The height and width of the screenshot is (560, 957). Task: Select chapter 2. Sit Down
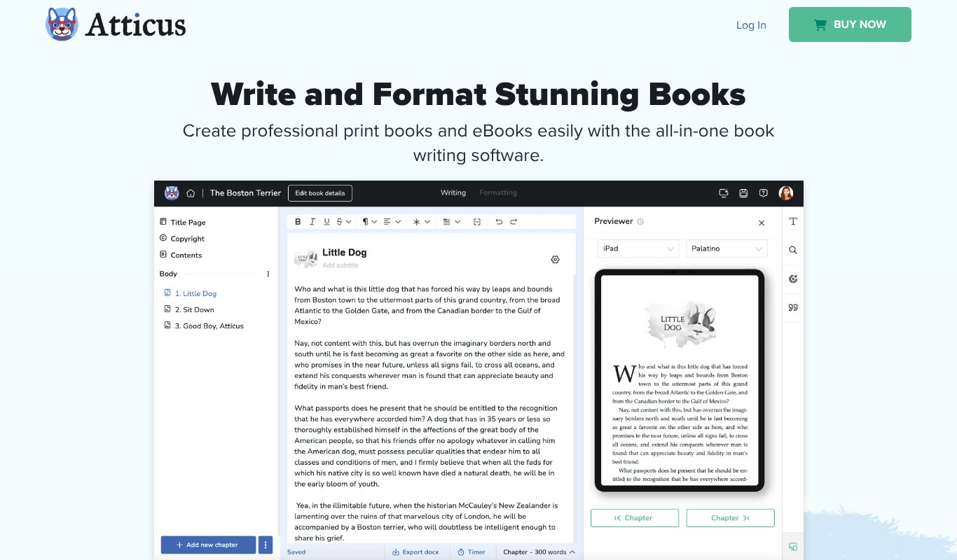(x=189, y=310)
